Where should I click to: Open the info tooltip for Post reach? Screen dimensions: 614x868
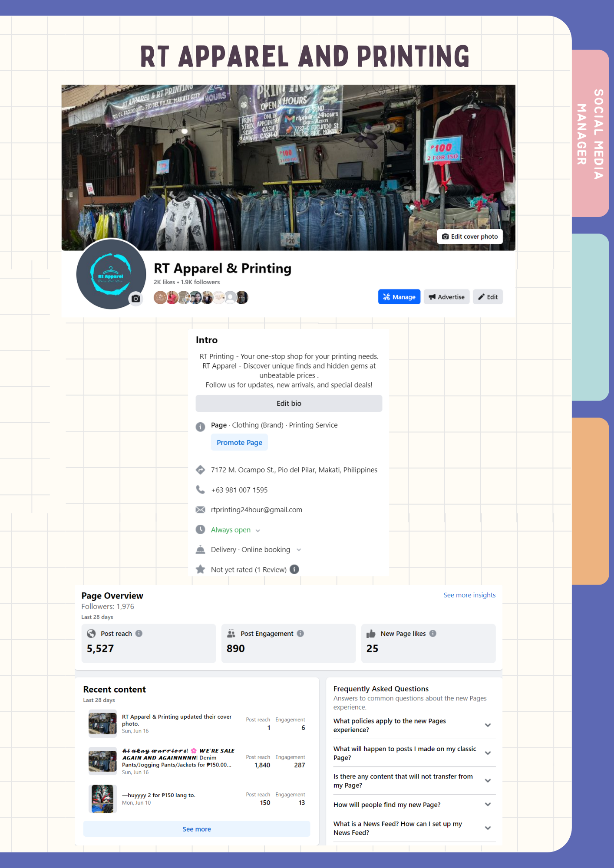pos(139,633)
